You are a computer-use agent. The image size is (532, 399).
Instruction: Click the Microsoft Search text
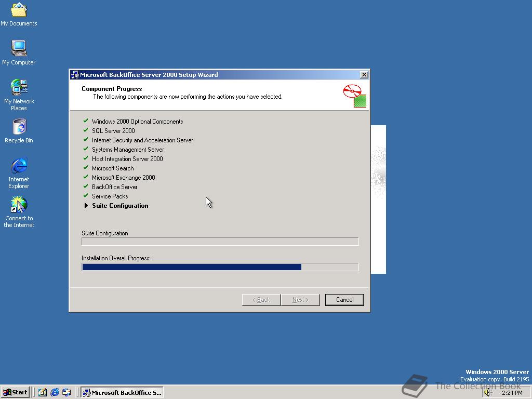[x=113, y=168]
